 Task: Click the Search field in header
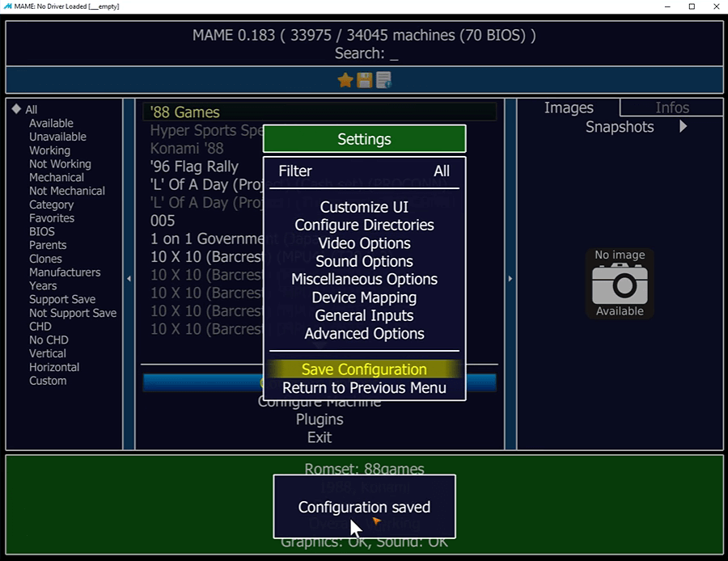[366, 53]
